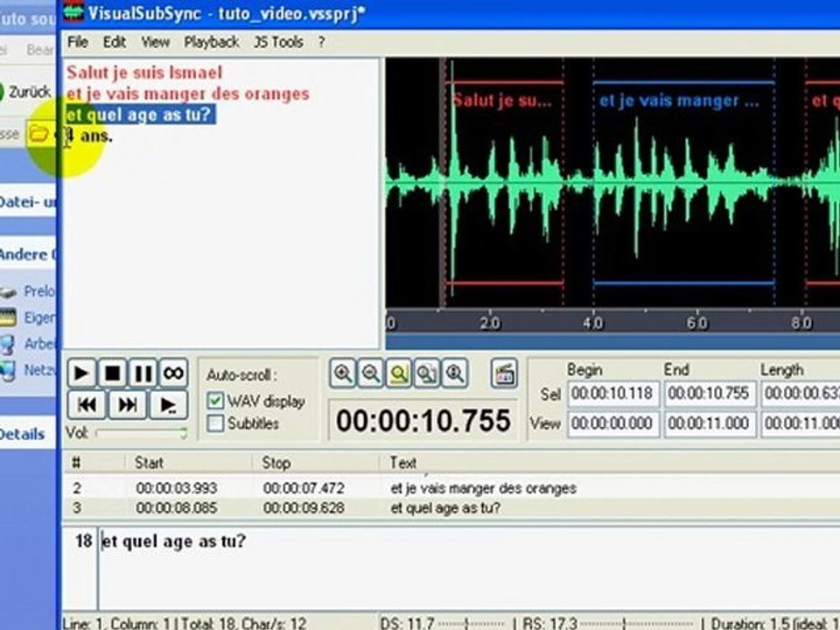Screen dimensions: 840x630
Task: Show video clapperboard icon
Action: click(x=504, y=374)
